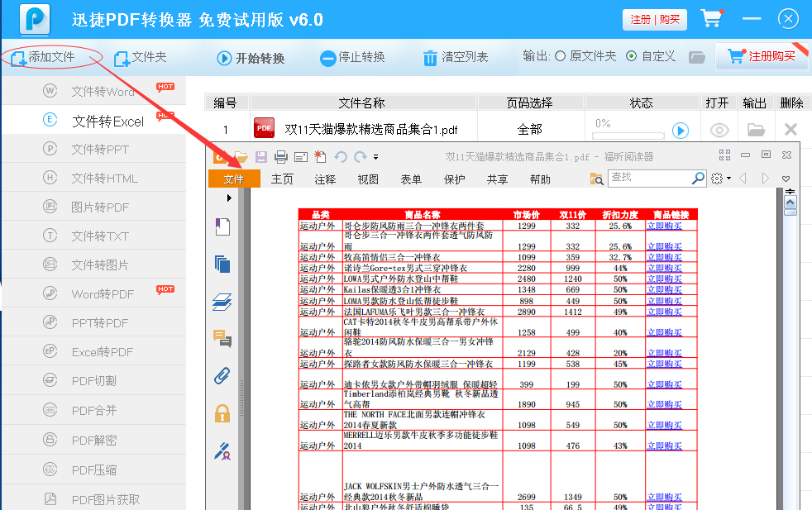
Task: Choose Excel转PDF conversion option
Action: [94, 352]
